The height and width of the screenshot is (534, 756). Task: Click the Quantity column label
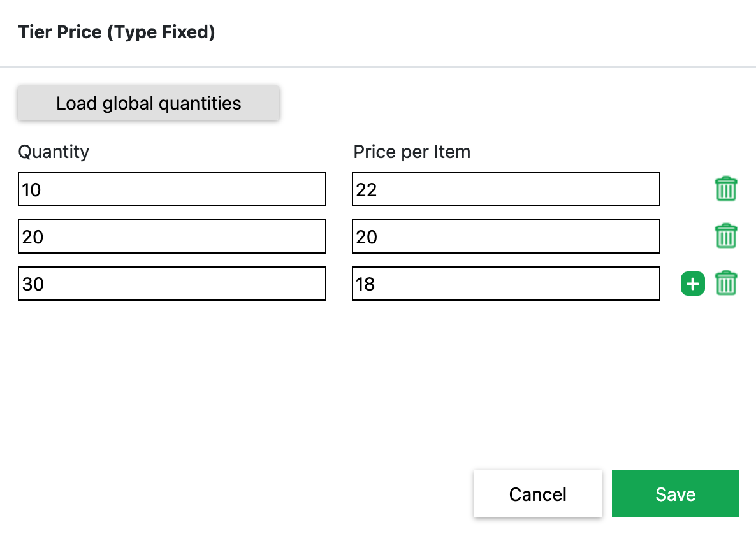pos(54,152)
